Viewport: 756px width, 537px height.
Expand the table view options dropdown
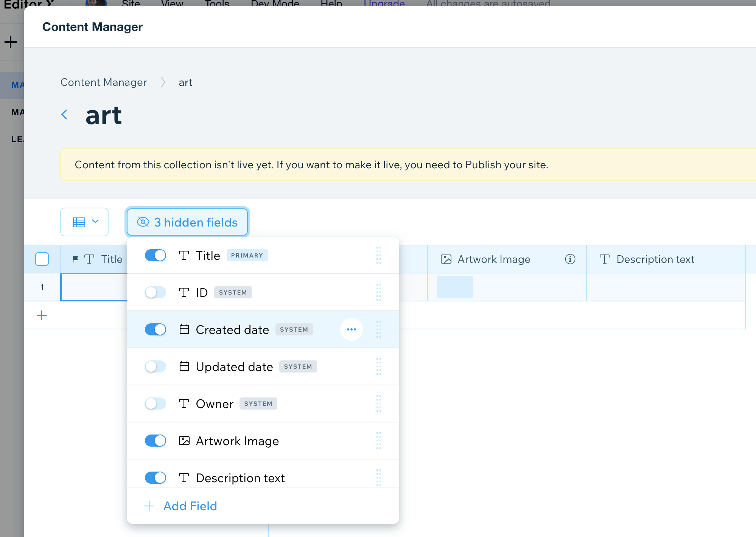(84, 222)
